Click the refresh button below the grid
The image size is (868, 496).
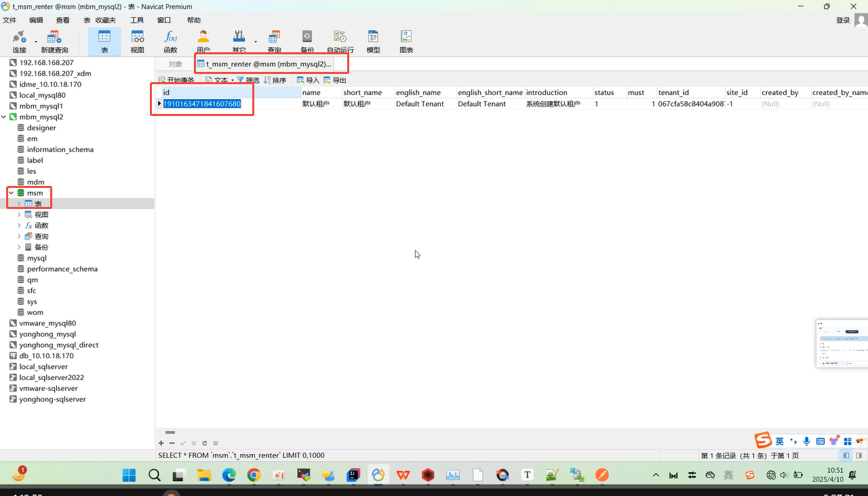204,443
